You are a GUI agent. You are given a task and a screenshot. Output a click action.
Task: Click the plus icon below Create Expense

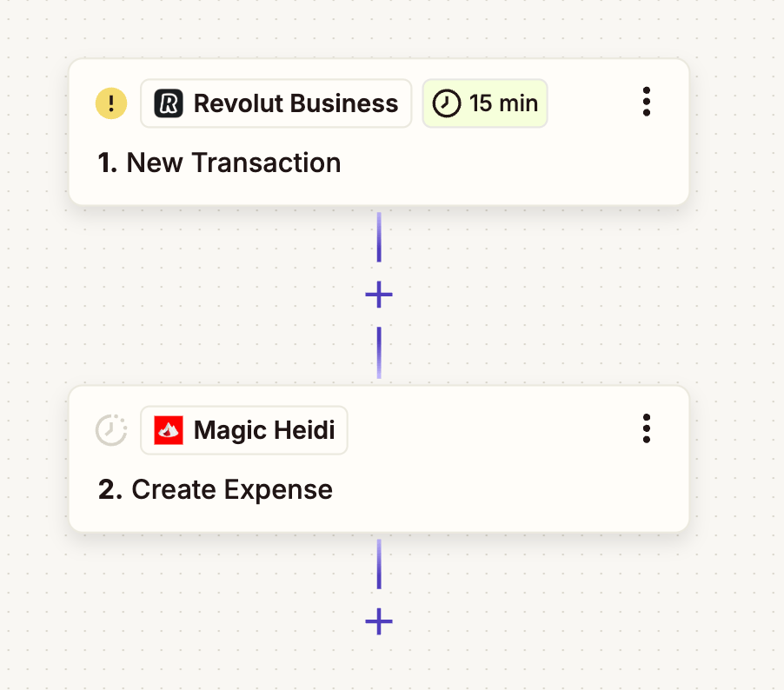[x=379, y=620]
